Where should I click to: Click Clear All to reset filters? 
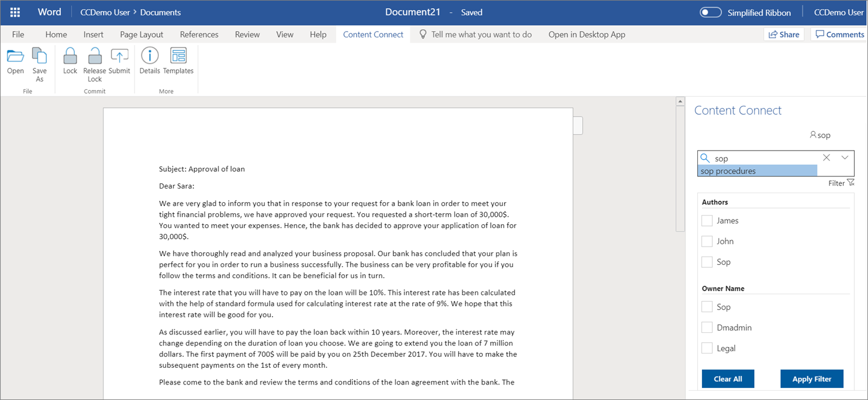tap(728, 379)
